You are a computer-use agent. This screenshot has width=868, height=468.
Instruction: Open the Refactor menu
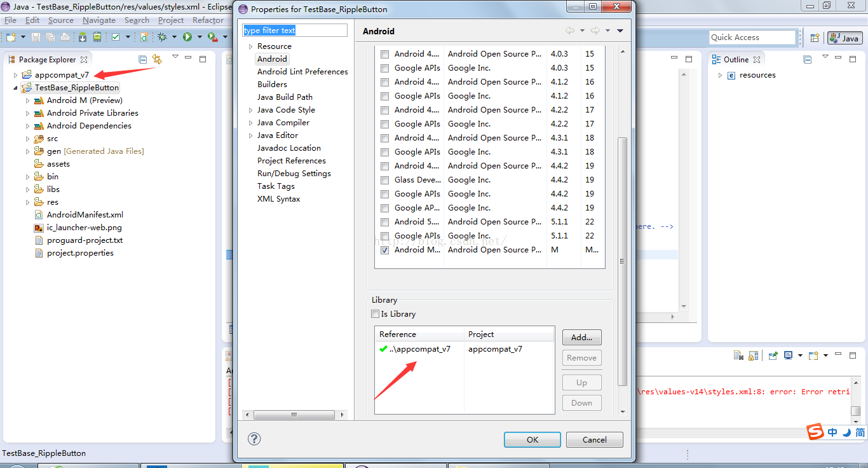pos(208,20)
